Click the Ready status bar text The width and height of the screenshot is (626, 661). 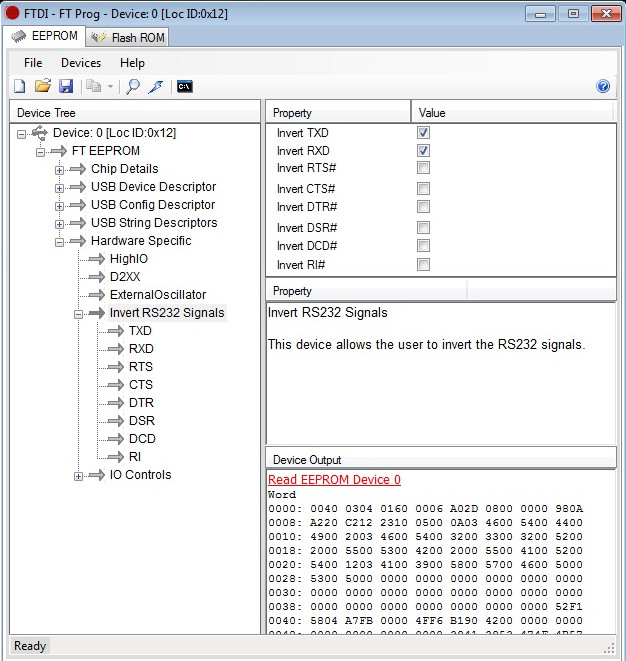30,646
